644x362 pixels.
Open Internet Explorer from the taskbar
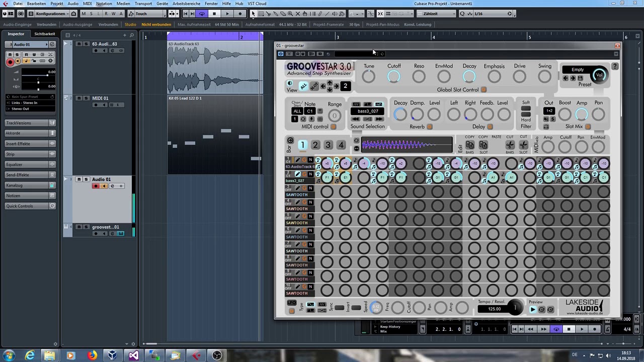30,356
